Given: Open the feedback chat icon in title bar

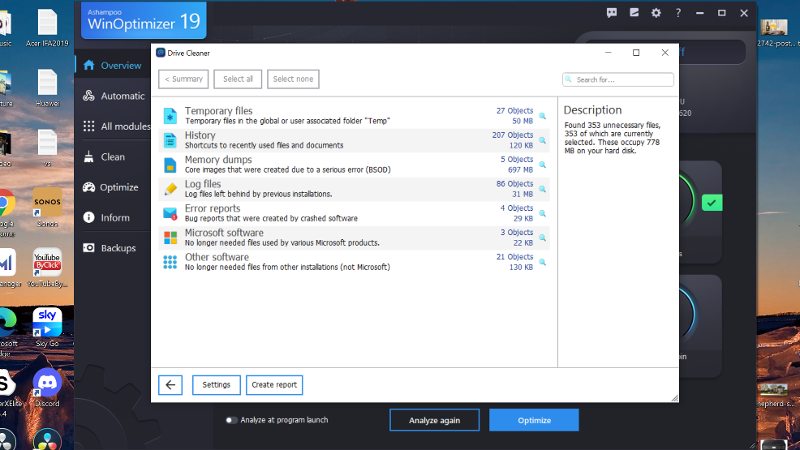Looking at the screenshot, I should (x=612, y=13).
